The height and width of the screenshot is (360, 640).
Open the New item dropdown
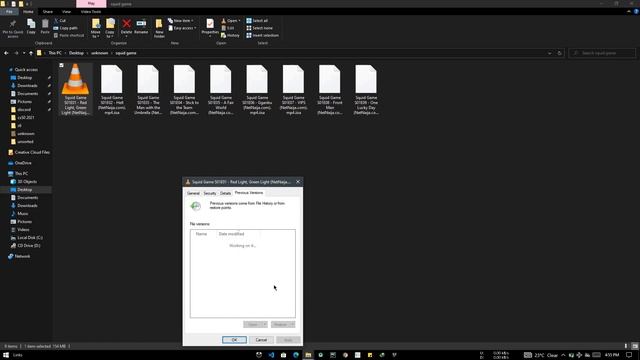click(180, 20)
